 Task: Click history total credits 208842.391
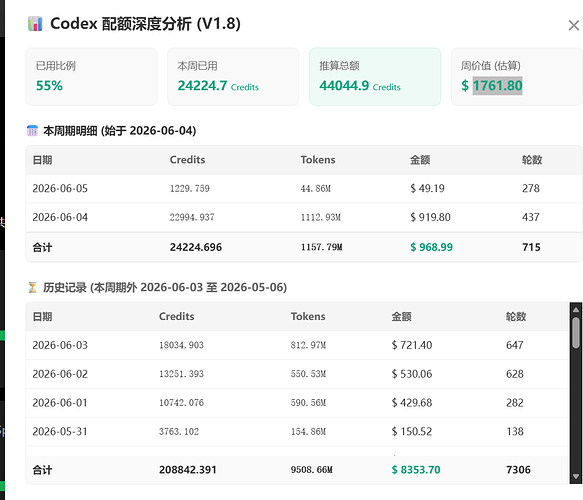coord(188,470)
